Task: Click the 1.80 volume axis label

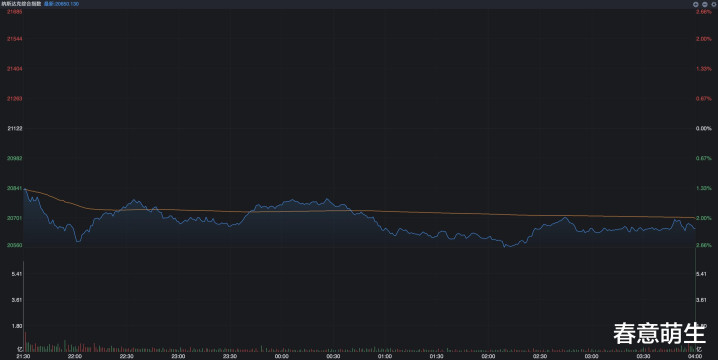Action: click(17, 326)
